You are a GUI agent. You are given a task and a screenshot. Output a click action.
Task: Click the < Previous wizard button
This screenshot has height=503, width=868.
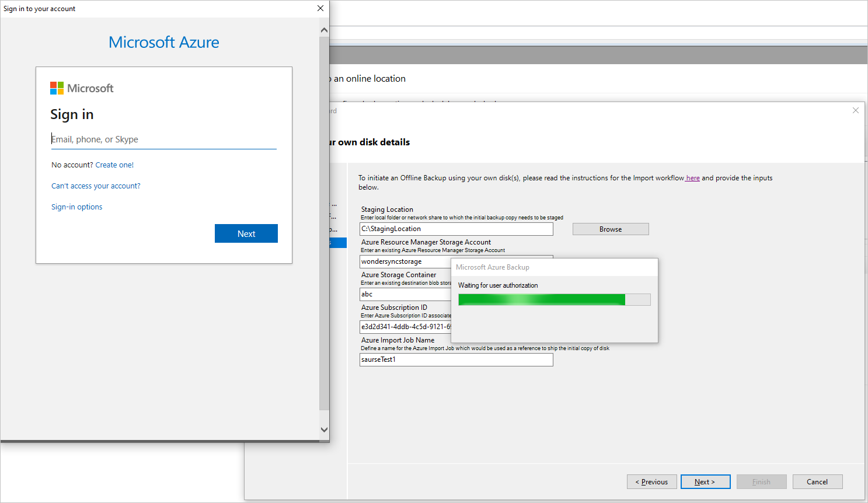click(x=651, y=481)
